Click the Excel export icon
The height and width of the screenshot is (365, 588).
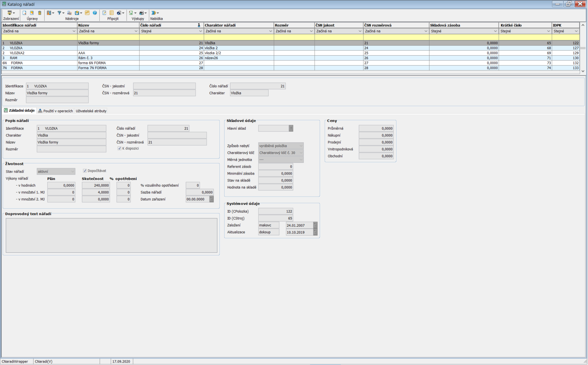click(x=131, y=13)
